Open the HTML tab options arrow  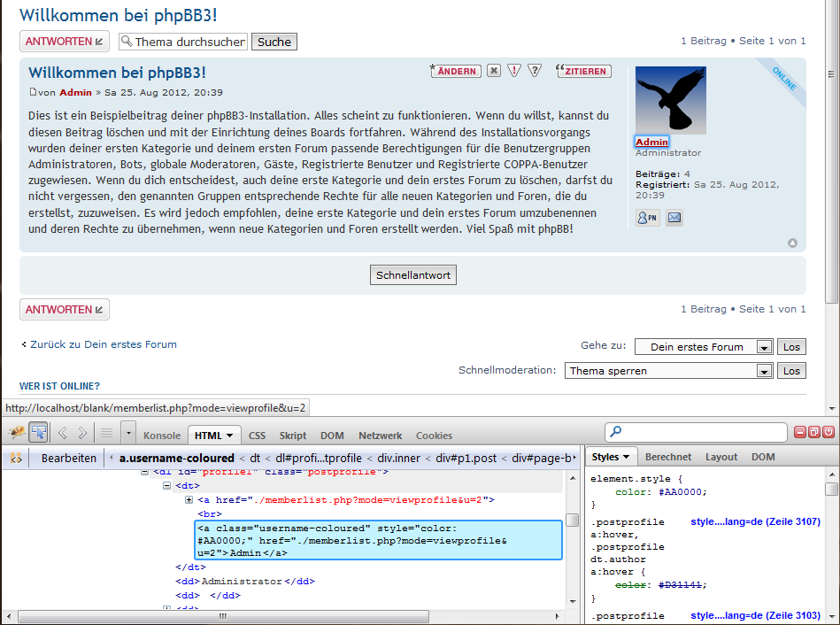230,436
